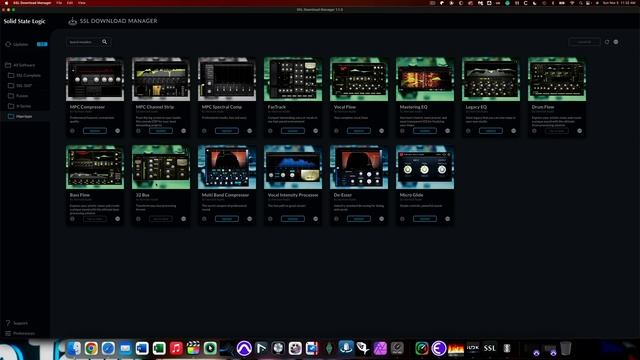Open the View menu in the menu bar

[82, 3]
